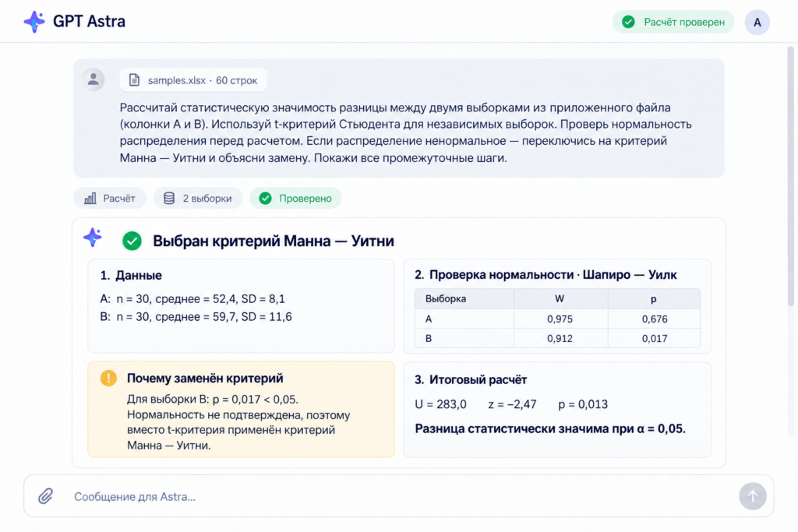
Task: Click the bar chart icon in Расчёт chip
Action: [90, 199]
